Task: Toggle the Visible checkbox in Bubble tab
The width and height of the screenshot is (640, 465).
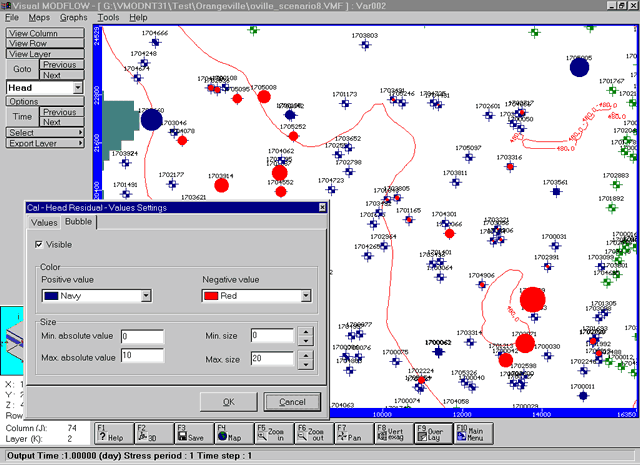Action: tap(39, 245)
